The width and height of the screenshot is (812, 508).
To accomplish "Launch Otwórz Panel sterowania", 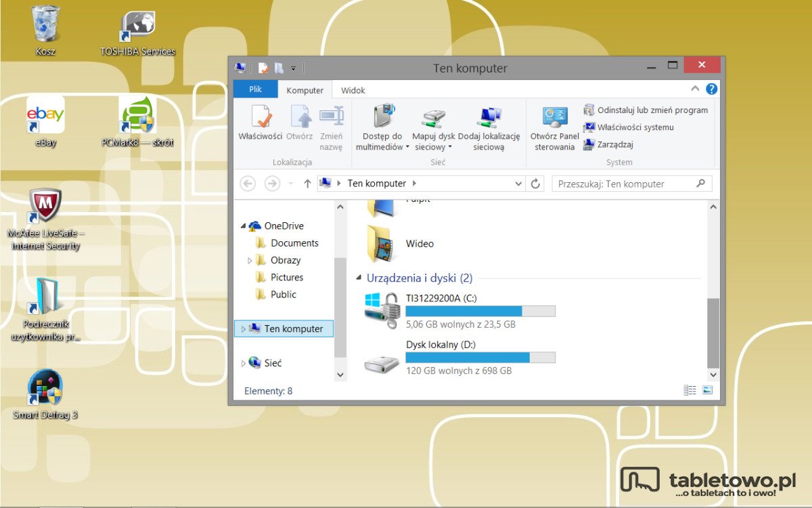I will click(555, 127).
